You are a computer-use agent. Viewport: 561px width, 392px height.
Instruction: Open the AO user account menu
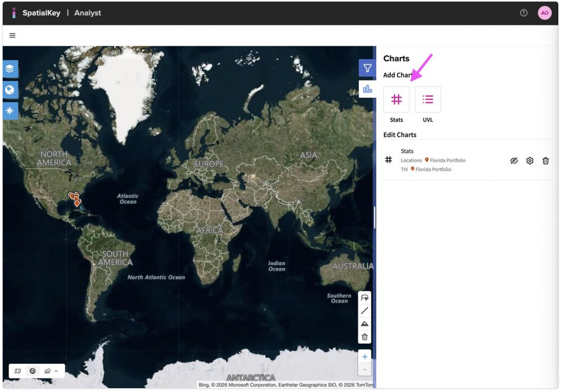(x=544, y=13)
